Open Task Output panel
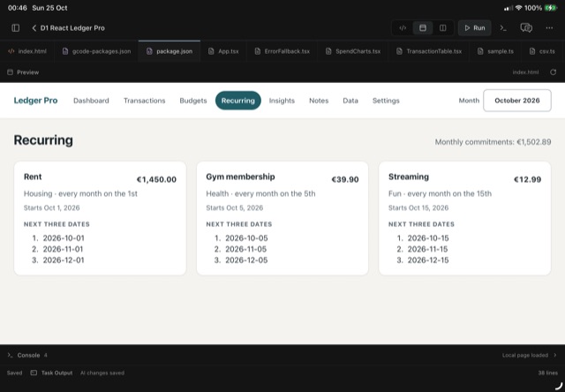The image size is (565, 392). click(x=51, y=373)
